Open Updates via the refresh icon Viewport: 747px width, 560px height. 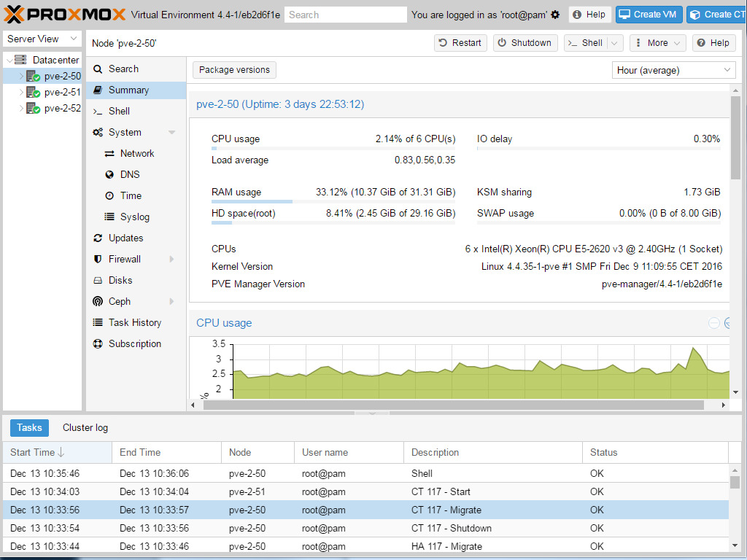pyautogui.click(x=97, y=238)
